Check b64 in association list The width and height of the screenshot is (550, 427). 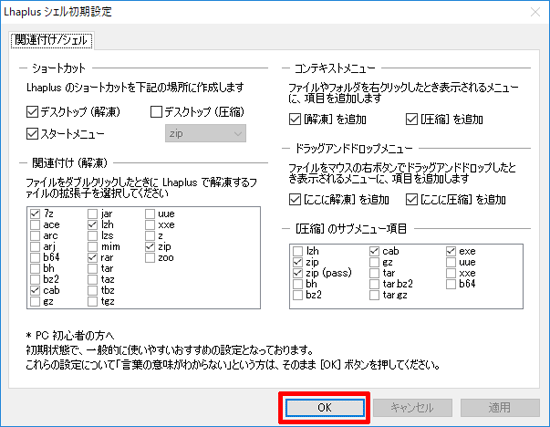[x=35, y=258]
